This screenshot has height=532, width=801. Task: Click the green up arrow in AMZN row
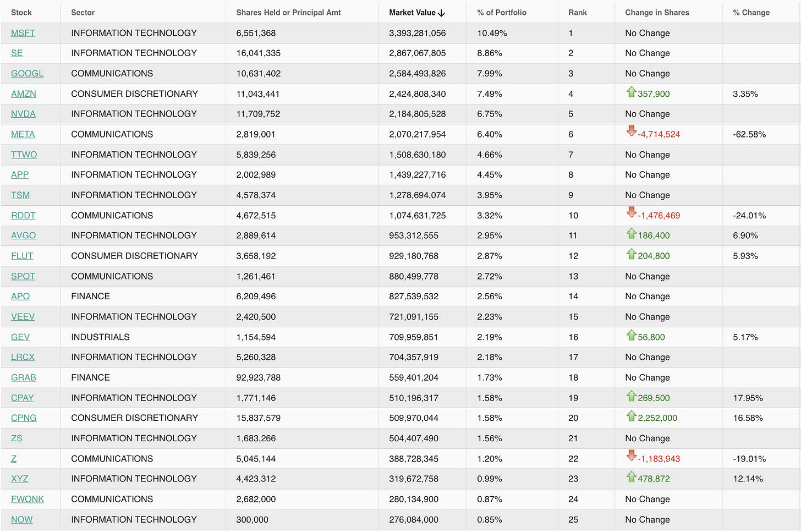pos(631,92)
